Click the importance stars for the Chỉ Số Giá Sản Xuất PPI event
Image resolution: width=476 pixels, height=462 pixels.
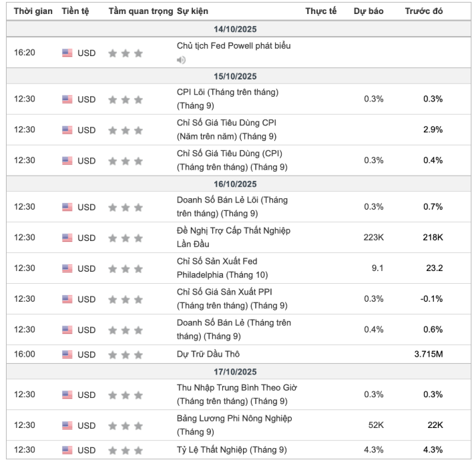[x=126, y=299]
